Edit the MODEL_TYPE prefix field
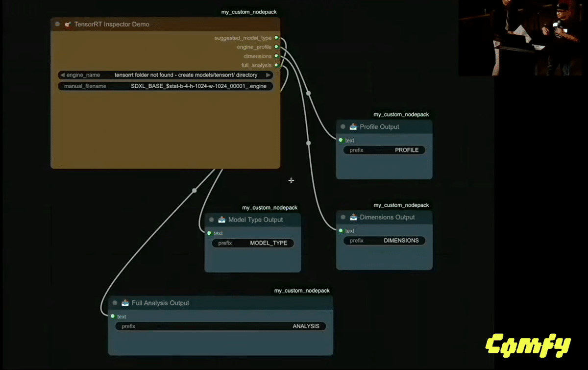588x370 pixels. click(x=253, y=243)
